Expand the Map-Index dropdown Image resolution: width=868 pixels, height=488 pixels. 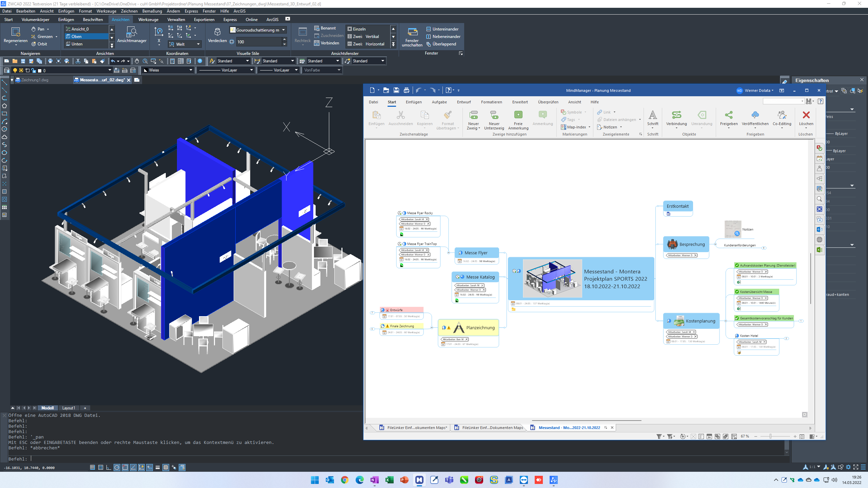tap(589, 127)
